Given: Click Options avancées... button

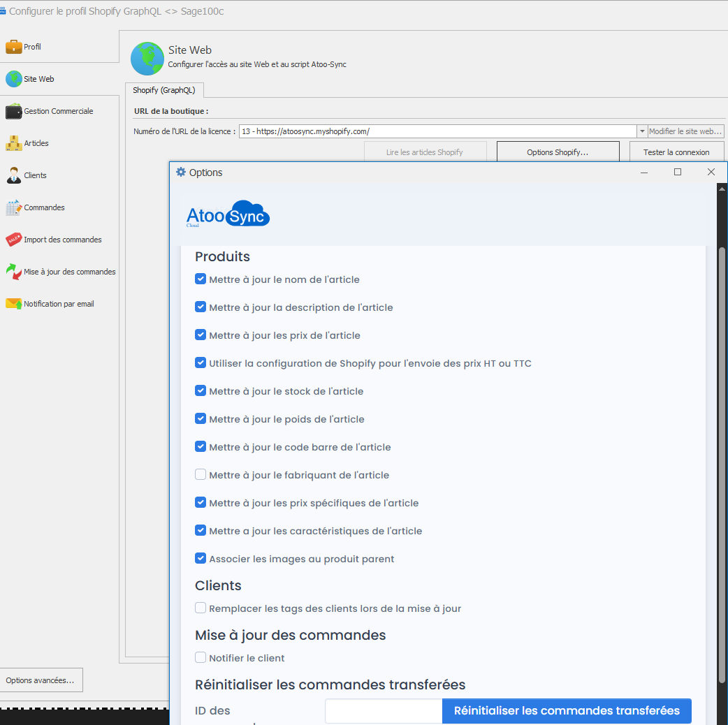Looking at the screenshot, I should click(41, 680).
